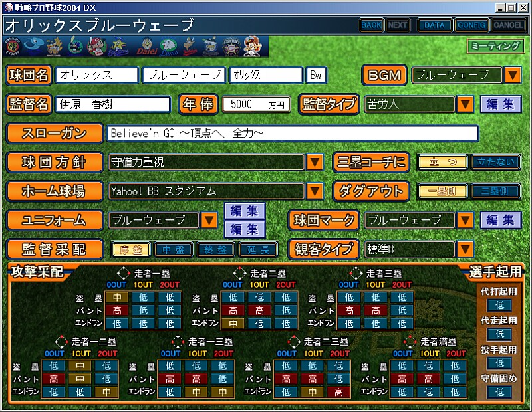The image size is (532, 412).
Task: Expand the 球団方針 dropdown
Action: pos(315,162)
